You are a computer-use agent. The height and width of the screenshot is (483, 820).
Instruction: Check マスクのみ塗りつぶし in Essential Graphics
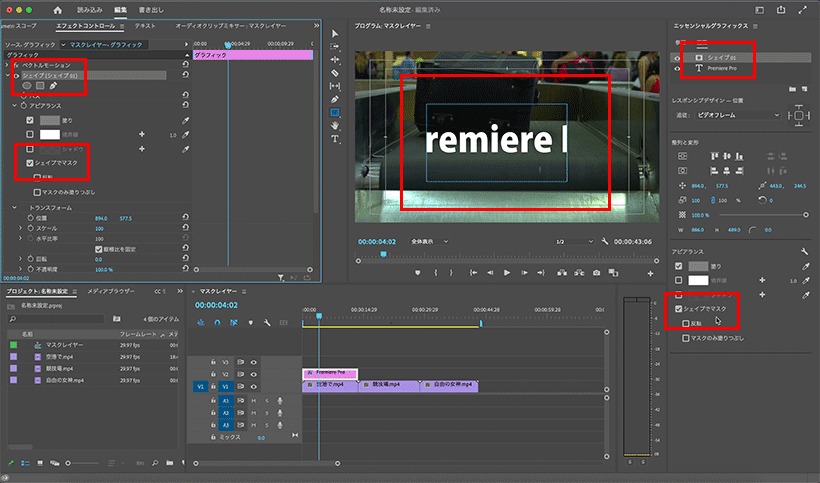tap(686, 338)
